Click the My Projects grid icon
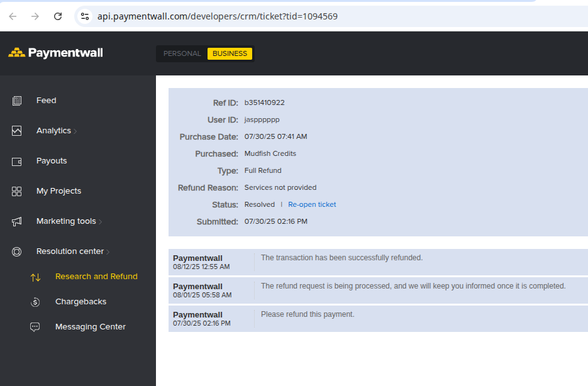The image size is (588, 386). tap(17, 191)
